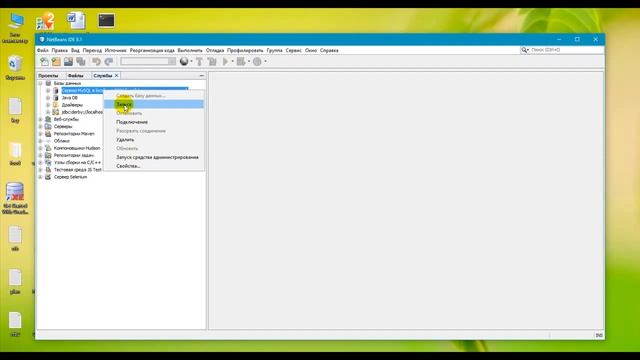Choose Запуск in the context menu

click(x=153, y=104)
